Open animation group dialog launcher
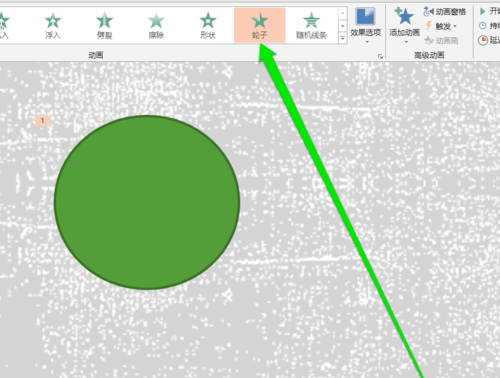500x378 pixels. click(x=380, y=56)
